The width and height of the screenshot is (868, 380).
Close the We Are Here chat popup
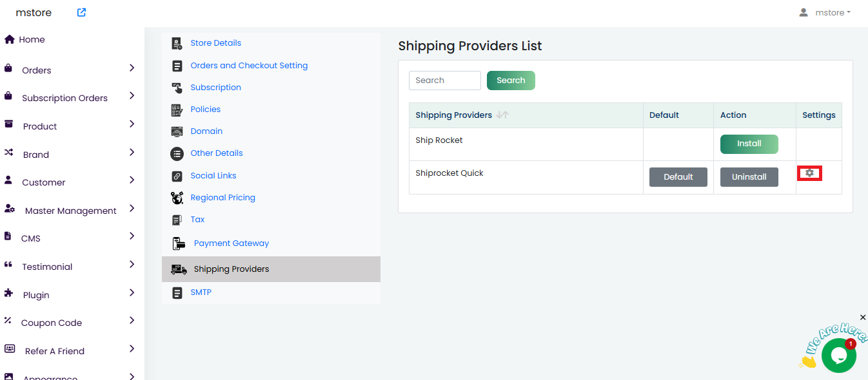tap(863, 318)
